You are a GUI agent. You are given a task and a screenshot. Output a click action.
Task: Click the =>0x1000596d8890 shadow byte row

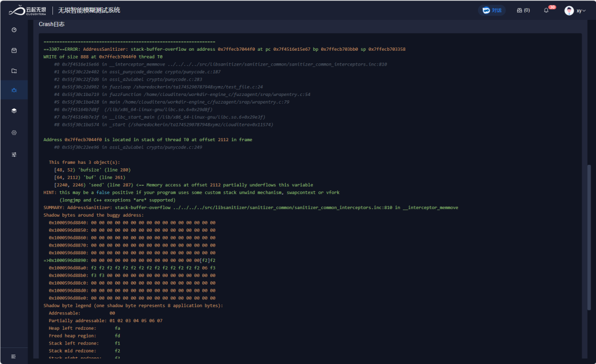(129, 260)
